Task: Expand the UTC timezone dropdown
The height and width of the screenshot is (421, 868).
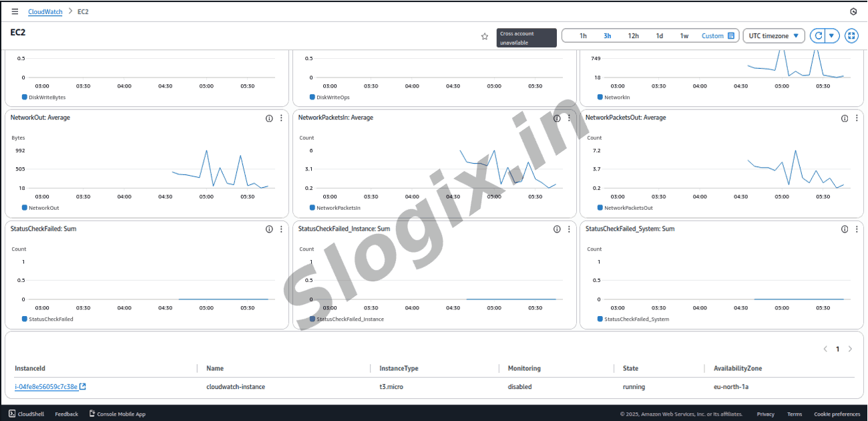Action: click(x=773, y=36)
